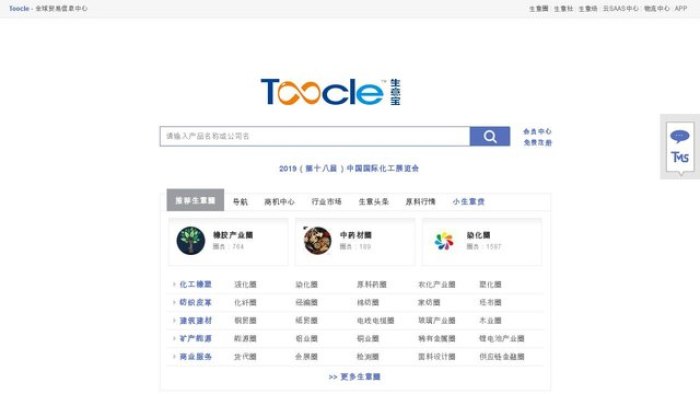Viewport: 700px width, 394px height.
Task: Open 云SAAS中心 in the top bar
Action: pos(621,8)
